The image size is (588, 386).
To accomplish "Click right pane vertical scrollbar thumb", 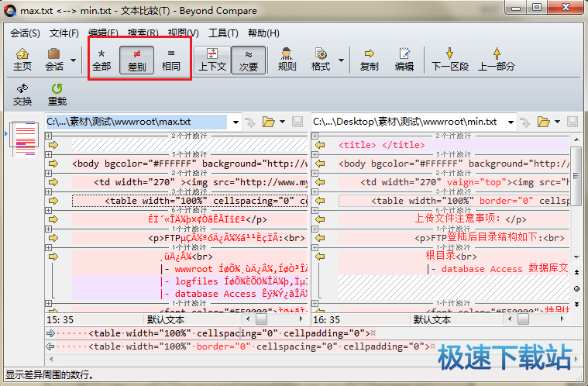I will (576, 176).
